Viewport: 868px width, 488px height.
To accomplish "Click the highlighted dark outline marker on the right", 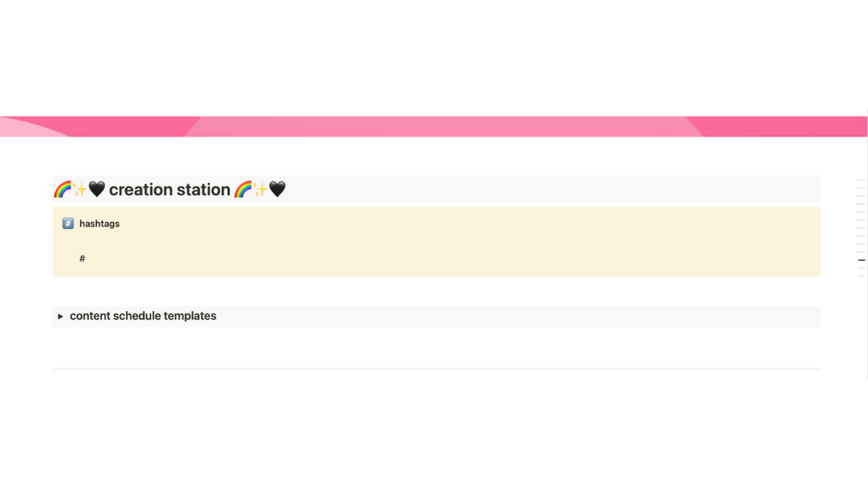I will [x=861, y=260].
